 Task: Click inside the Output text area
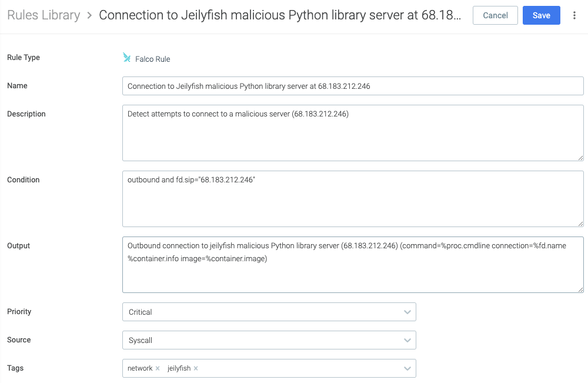pyautogui.click(x=353, y=265)
